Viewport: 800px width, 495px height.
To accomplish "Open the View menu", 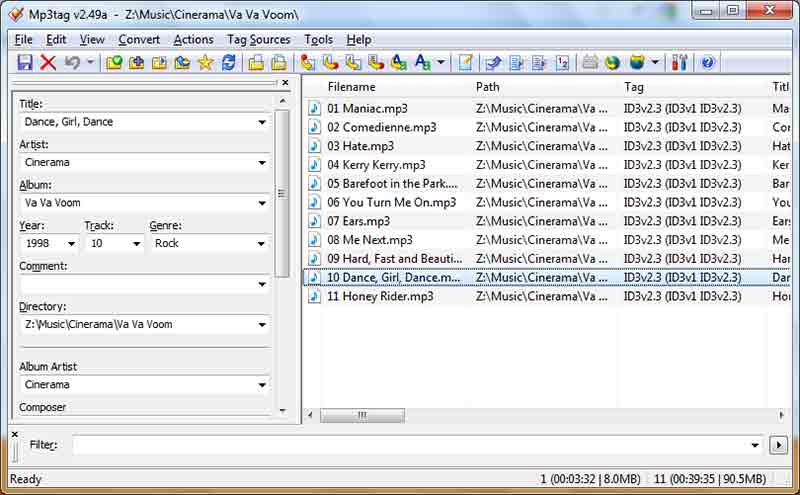I will 92,39.
